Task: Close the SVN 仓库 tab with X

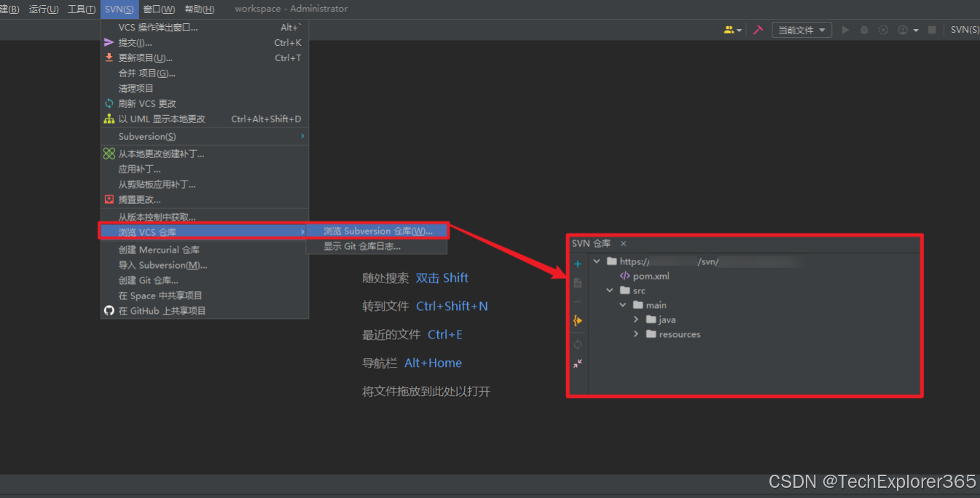Action: pos(623,244)
